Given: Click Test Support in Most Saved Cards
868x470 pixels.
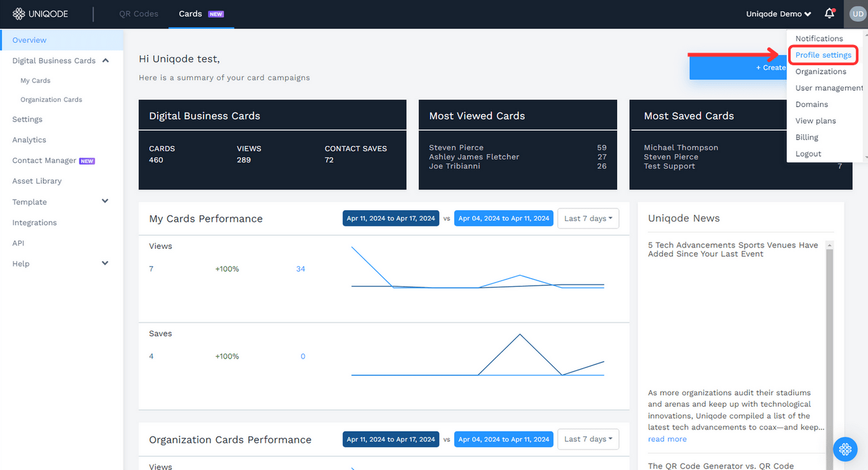Looking at the screenshot, I should coord(669,167).
